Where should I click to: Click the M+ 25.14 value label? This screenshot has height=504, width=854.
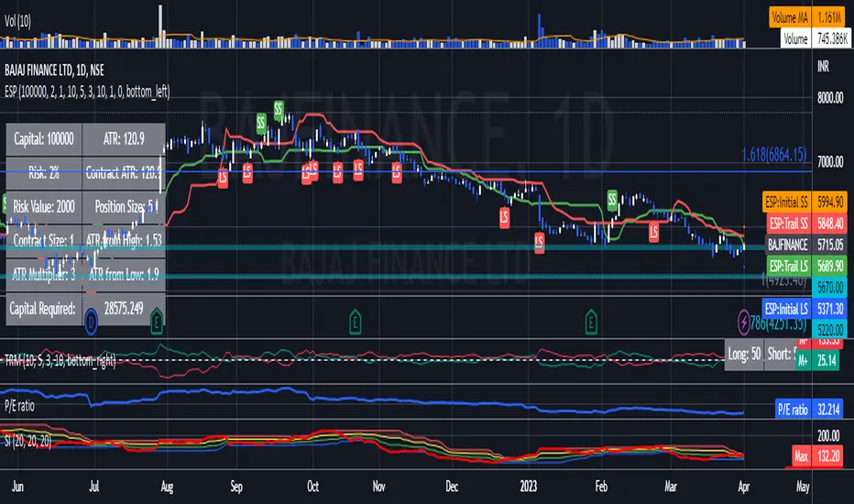pos(819,360)
